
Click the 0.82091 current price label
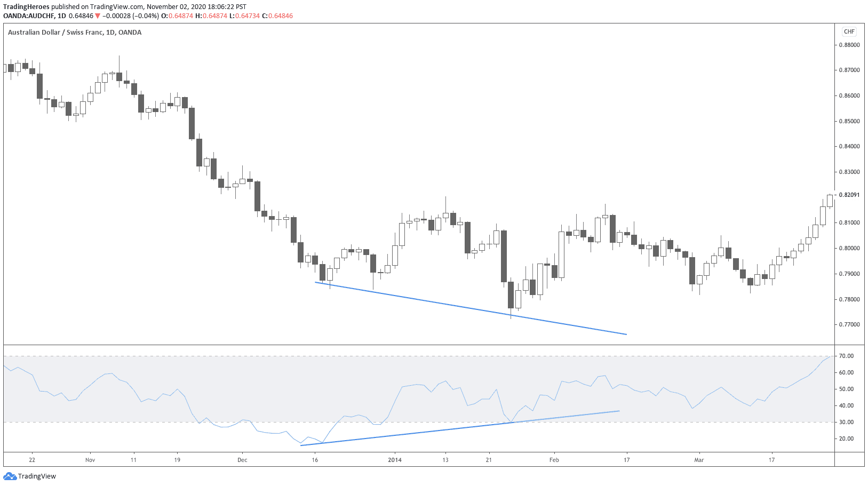pos(849,195)
